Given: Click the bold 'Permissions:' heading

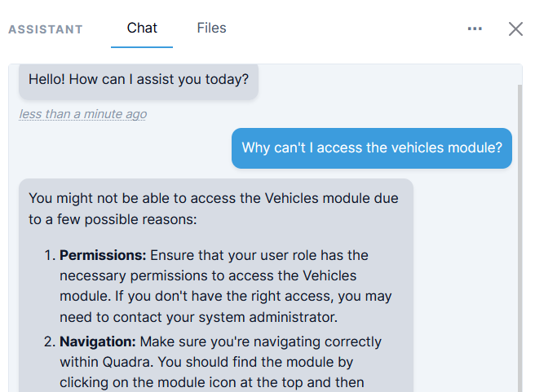Looking at the screenshot, I should click(x=103, y=255).
